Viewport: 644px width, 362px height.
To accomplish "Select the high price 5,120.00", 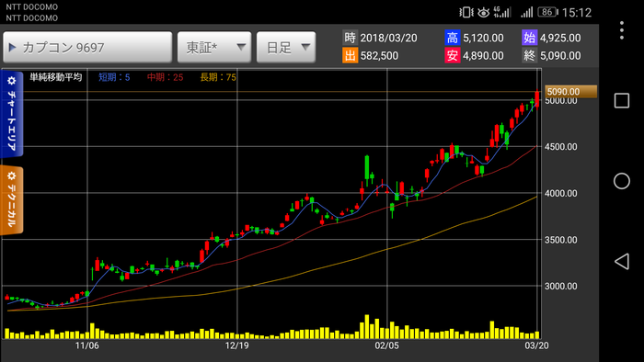I will (483, 38).
